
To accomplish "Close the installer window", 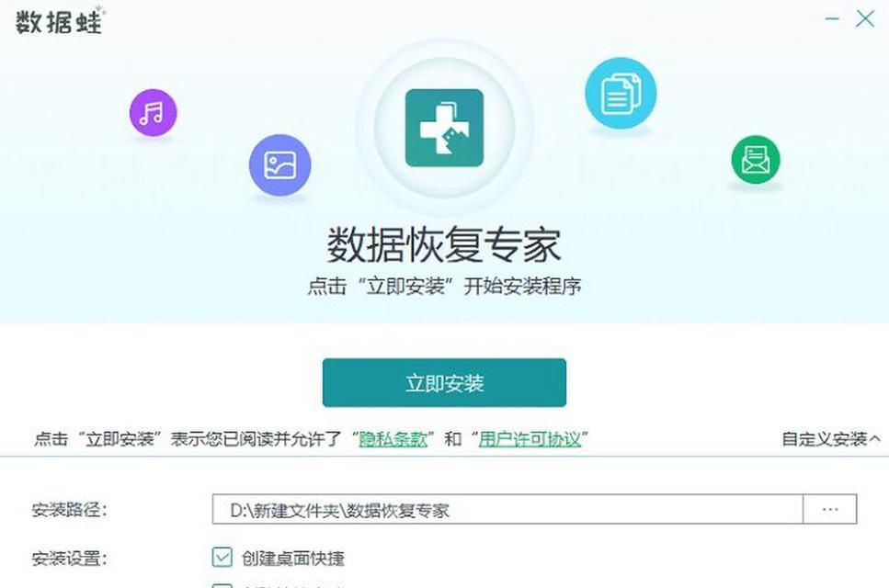I will (864, 19).
